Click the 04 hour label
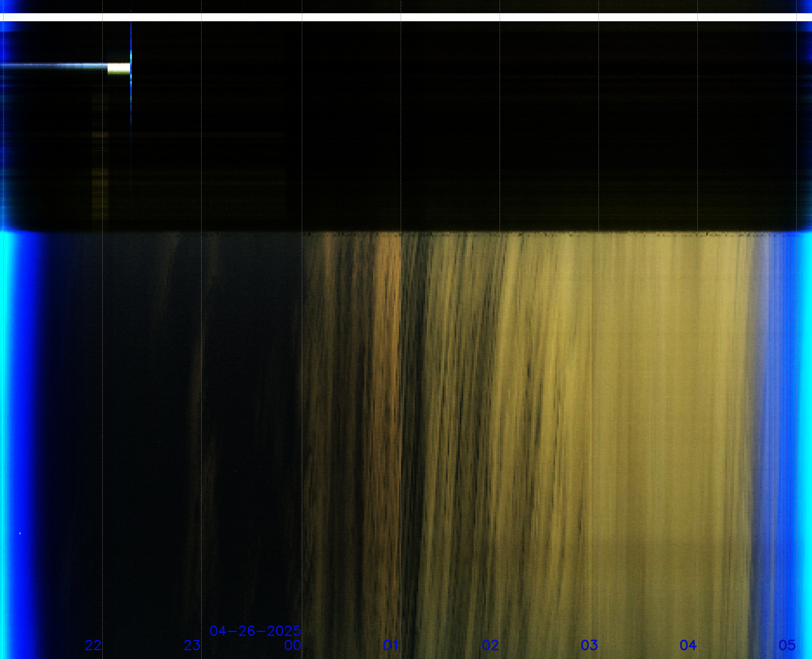Viewport: 812px width, 659px height. click(x=688, y=645)
